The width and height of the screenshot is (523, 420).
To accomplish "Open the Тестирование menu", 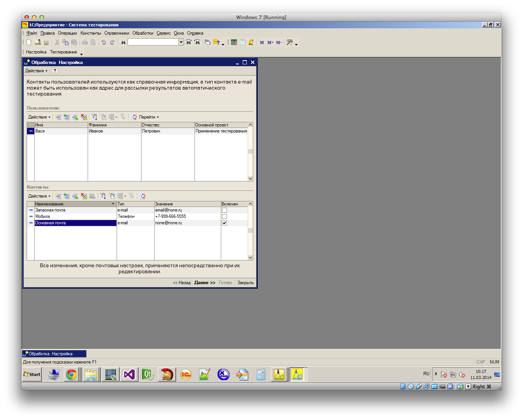I will (64, 52).
